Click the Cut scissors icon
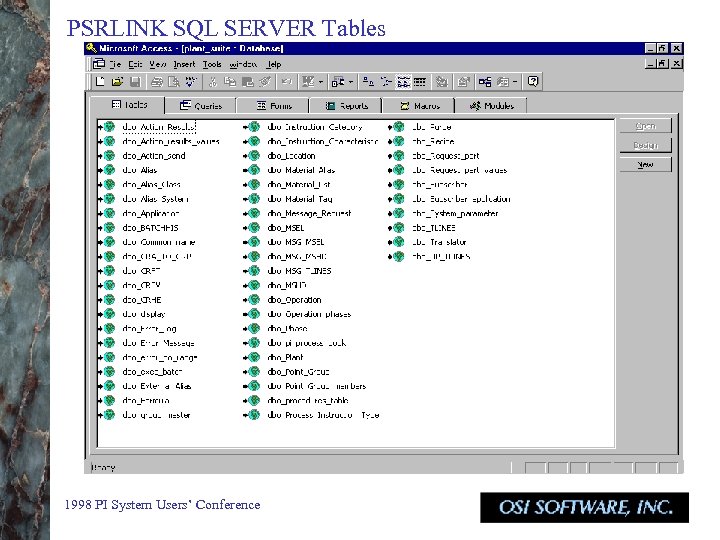720x540 pixels. point(213,82)
